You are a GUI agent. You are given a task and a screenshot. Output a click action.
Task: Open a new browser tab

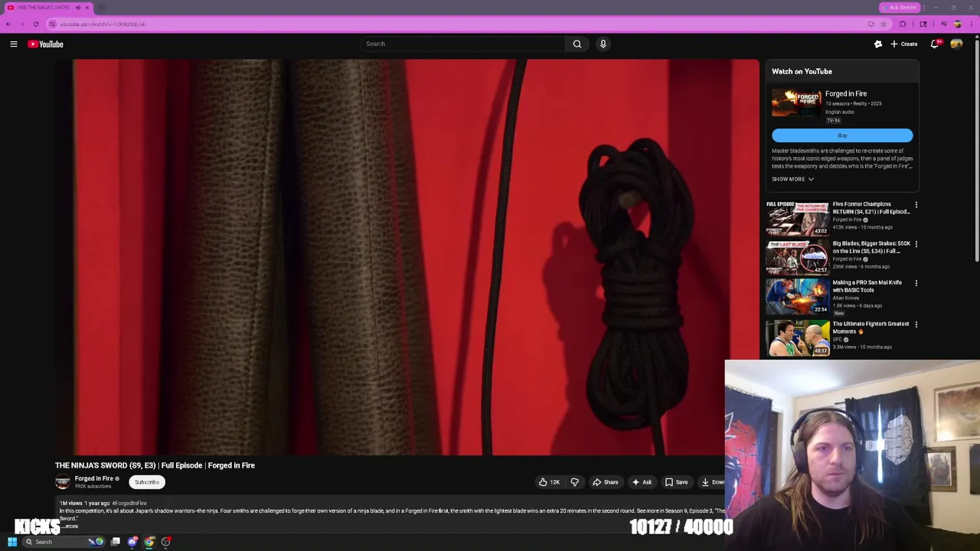tap(101, 8)
